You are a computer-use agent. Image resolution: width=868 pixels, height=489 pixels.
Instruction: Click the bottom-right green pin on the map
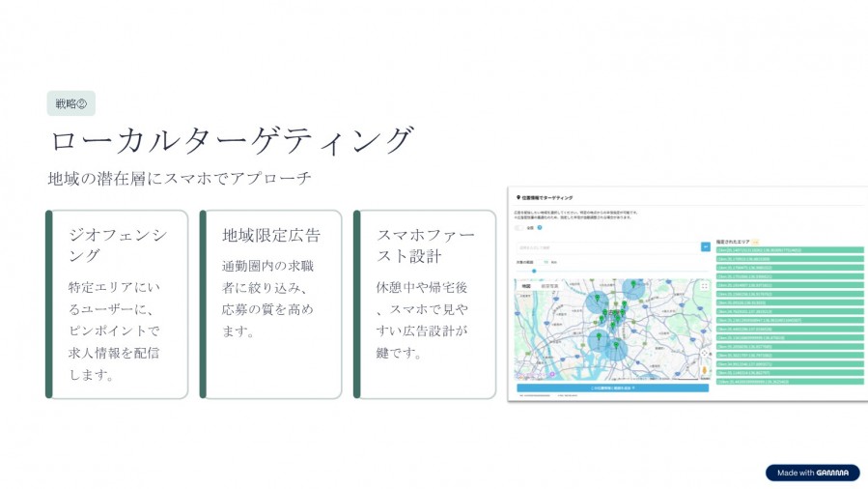618,345
